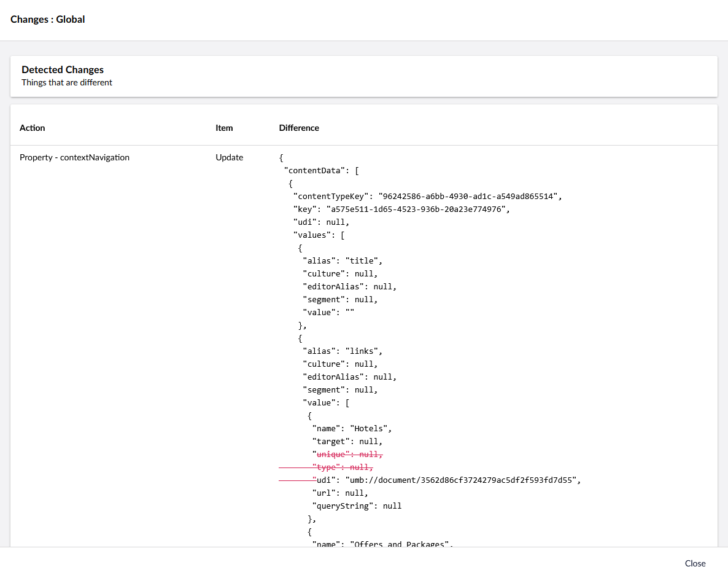
Task: Click the alias title line
Action: pos(343,261)
